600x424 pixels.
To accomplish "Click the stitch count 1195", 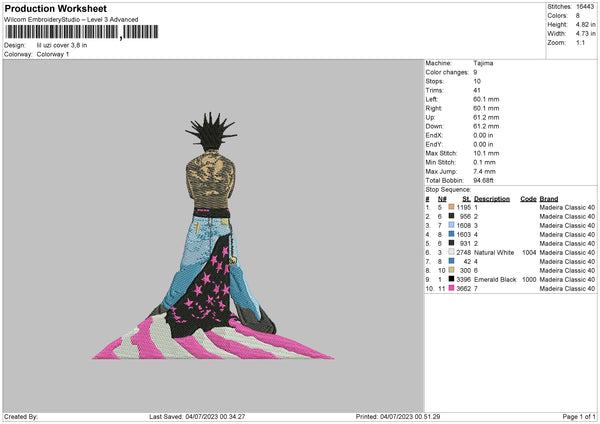I will [463, 207].
